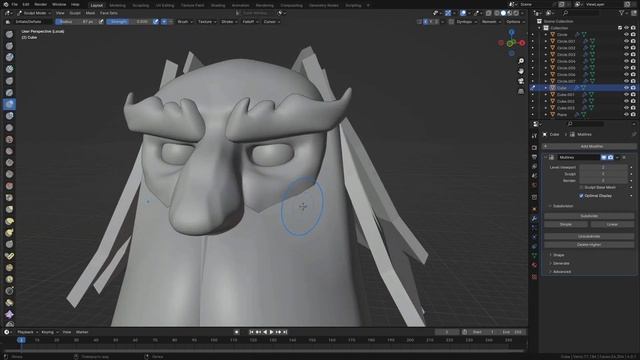Switch viewport shading to rendered mode

(x=516, y=13)
